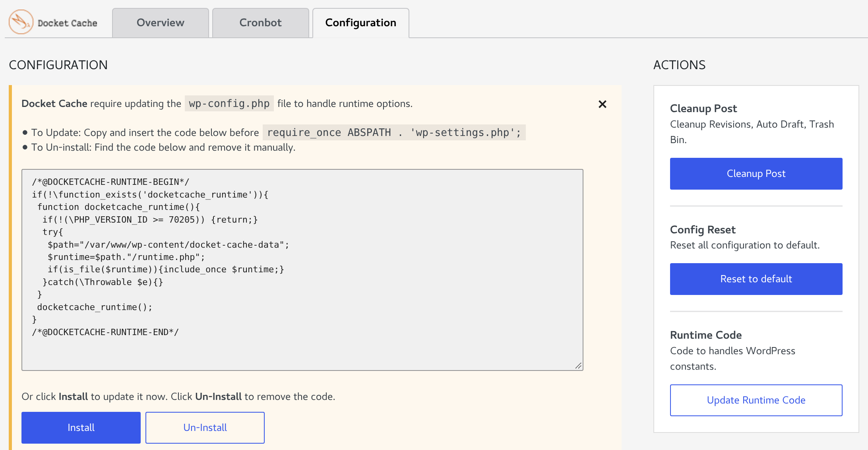Image resolution: width=868 pixels, height=450 pixels.
Task: Click the Install button
Action: point(81,428)
